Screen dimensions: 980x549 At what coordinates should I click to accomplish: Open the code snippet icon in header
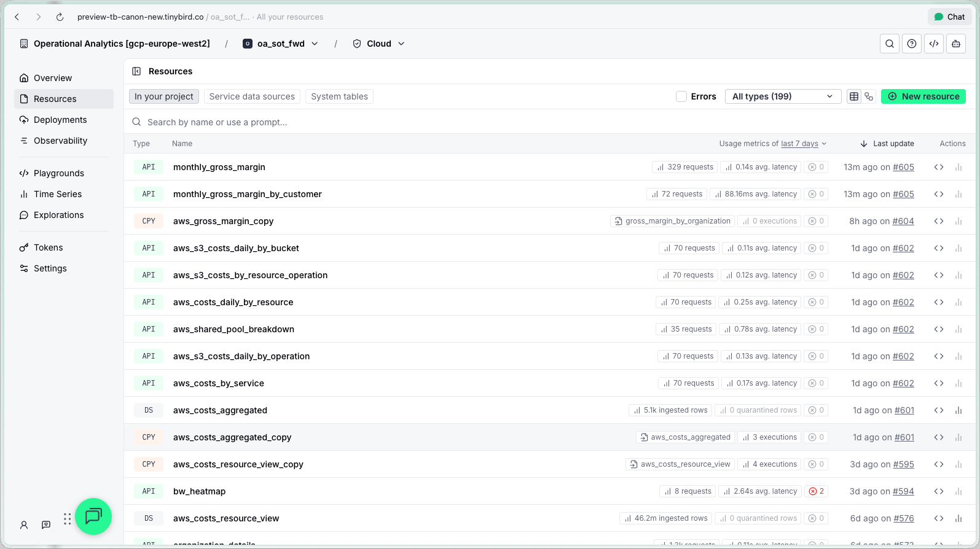[x=934, y=44]
